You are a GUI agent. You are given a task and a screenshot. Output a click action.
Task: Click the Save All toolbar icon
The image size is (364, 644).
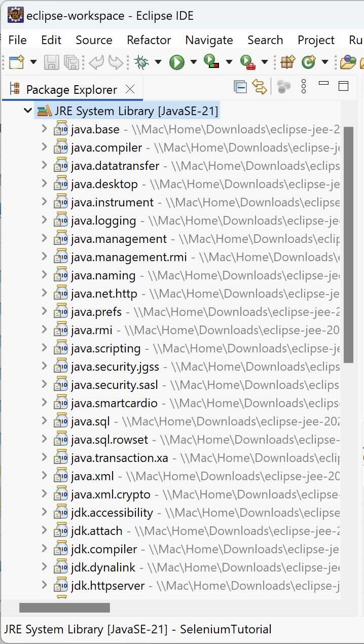point(71,62)
